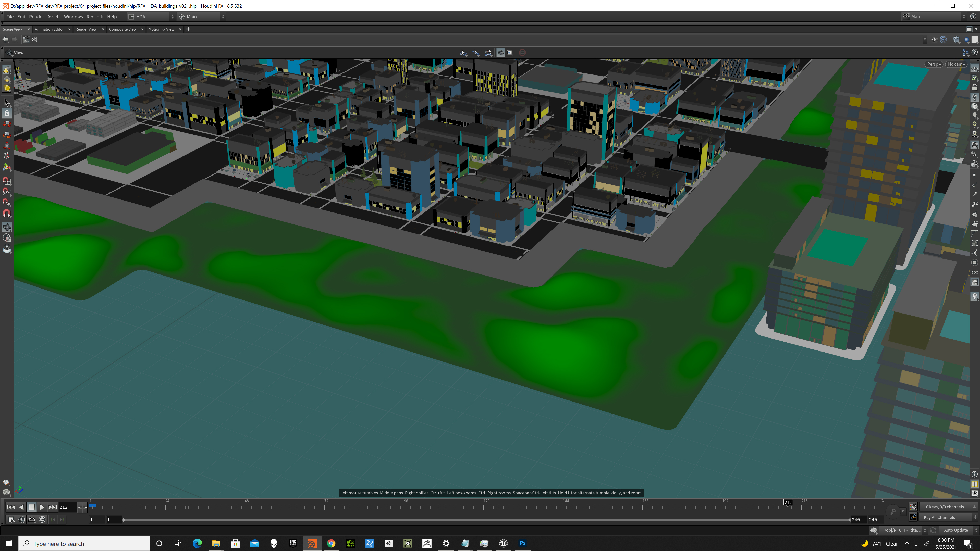Viewport: 980px width, 551px height.
Task: Go back in network path history
Action: tap(5, 39)
